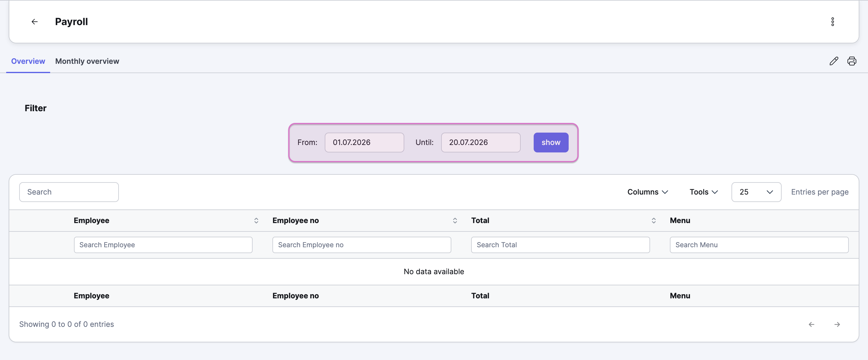Image resolution: width=868 pixels, height=360 pixels.
Task: Focus the Search Total filter field
Action: coord(560,245)
